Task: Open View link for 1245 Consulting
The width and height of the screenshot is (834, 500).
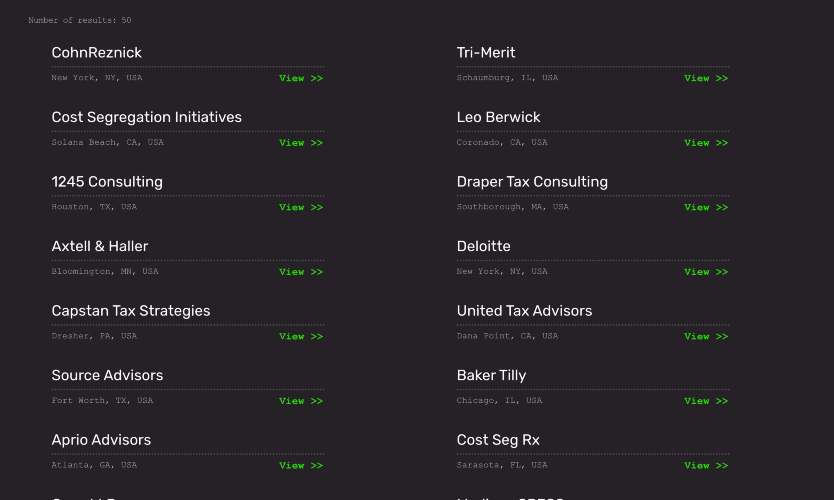Action: point(300,207)
